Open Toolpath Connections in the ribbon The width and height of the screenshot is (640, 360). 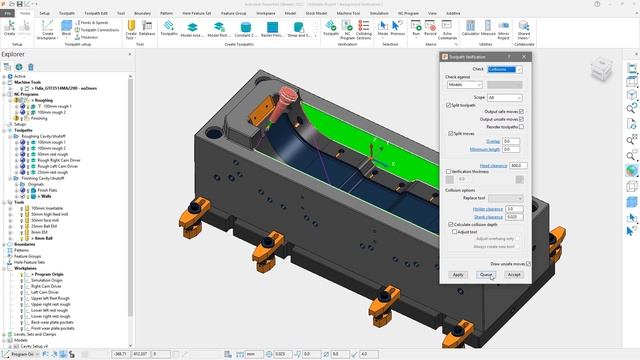[x=97, y=30]
